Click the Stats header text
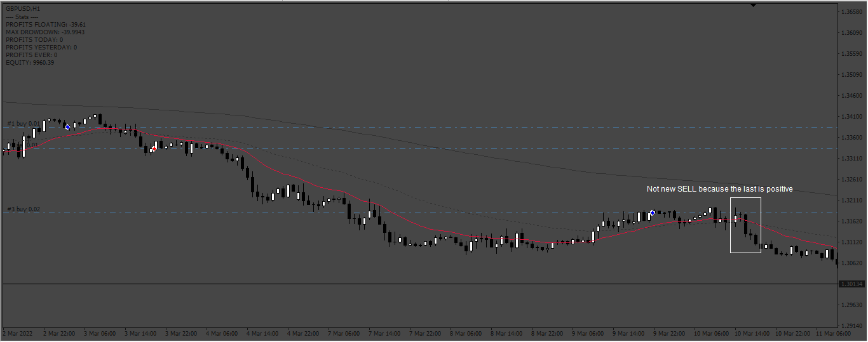Screen dimensions: 868x342 tap(22, 16)
